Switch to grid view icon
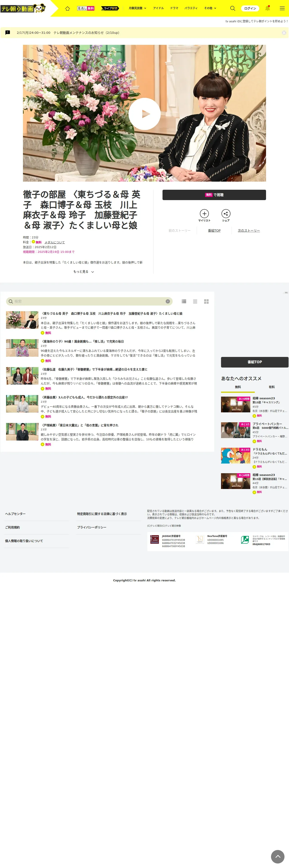This screenshot has height=868, width=289. (206, 302)
